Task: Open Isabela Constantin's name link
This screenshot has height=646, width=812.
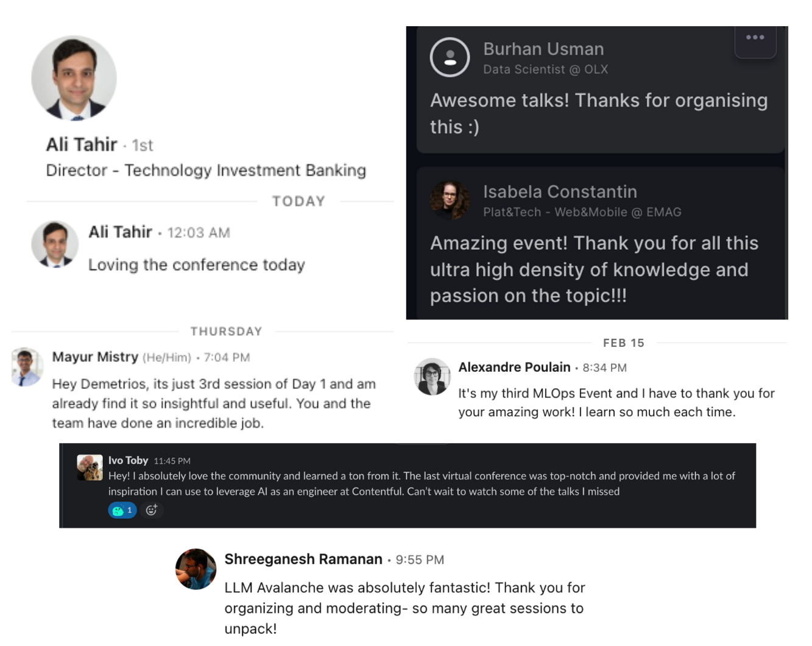Action: 560,191
